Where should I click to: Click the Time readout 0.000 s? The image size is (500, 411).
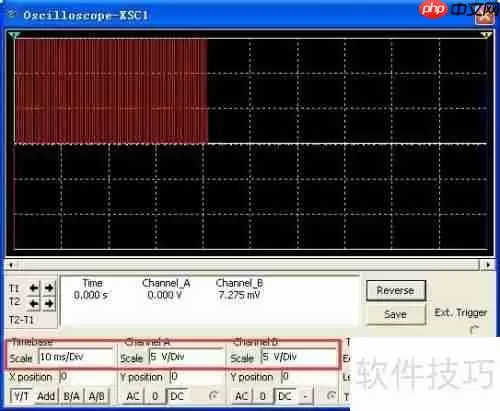click(x=91, y=295)
